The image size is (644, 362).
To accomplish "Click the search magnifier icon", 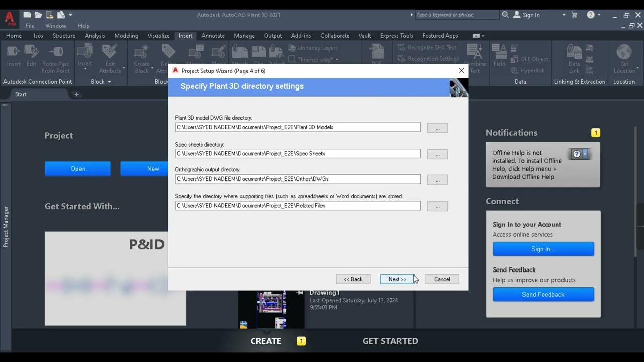I will click(505, 15).
